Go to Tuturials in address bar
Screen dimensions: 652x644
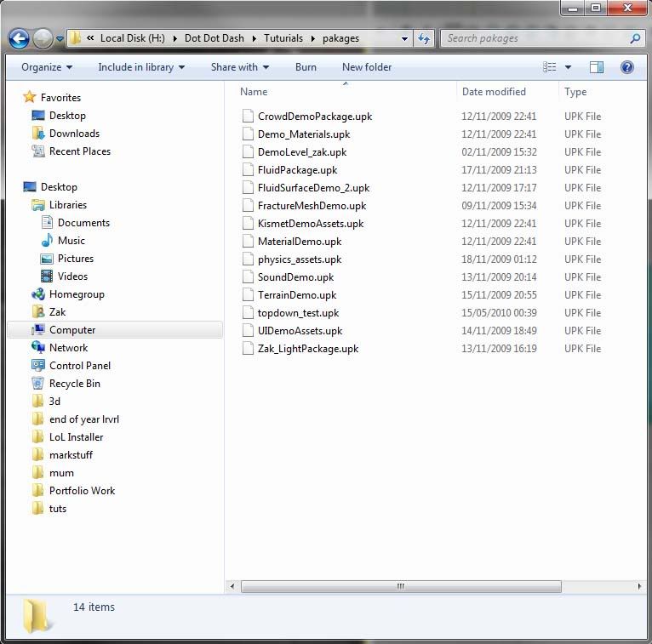click(x=283, y=38)
